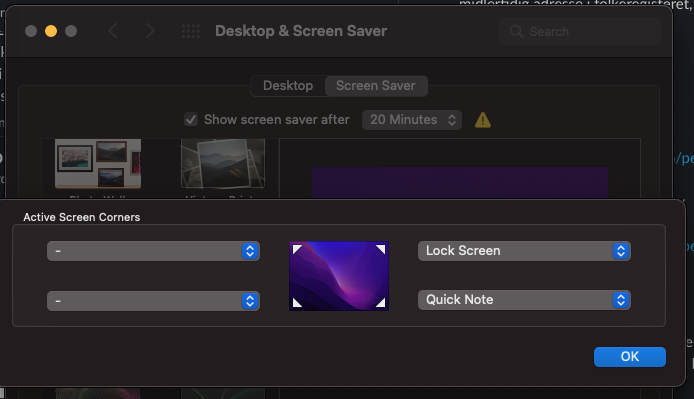
Task: Click the yellow warning triangle icon
Action: pos(482,120)
